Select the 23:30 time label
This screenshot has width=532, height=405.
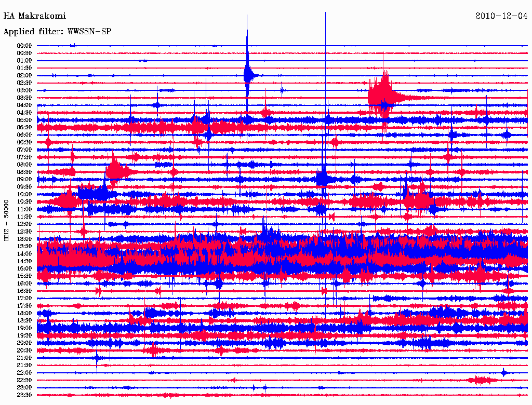pos(24,395)
